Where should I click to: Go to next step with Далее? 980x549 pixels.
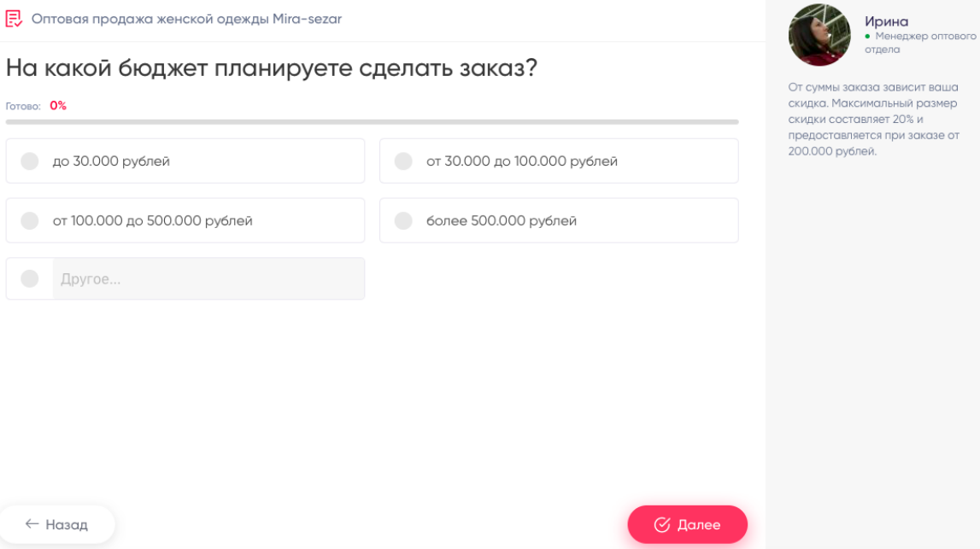click(688, 524)
